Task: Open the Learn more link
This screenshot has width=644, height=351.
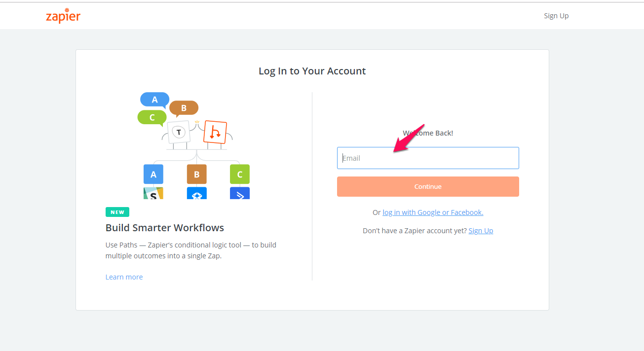Action: tap(124, 277)
